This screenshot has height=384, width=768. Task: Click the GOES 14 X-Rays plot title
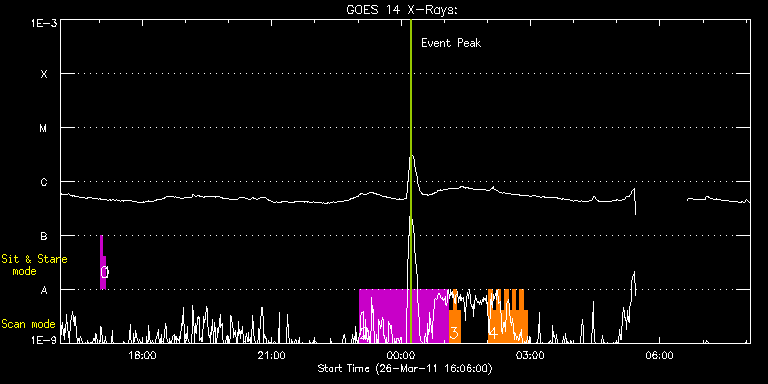tap(402, 10)
